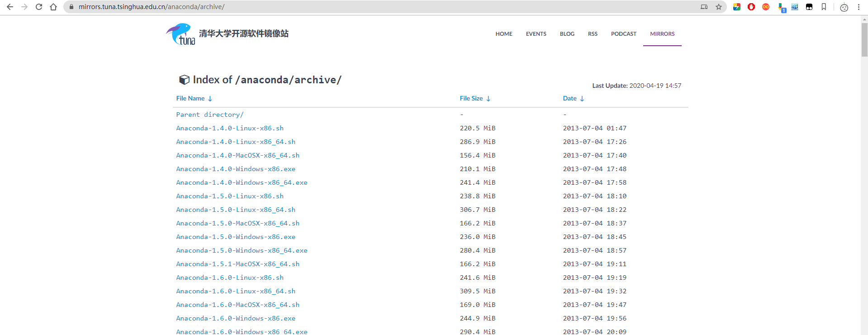Download Anaconda-1.6.0-Linux-x86_64.sh
This screenshot has width=868, height=335.
236,291
